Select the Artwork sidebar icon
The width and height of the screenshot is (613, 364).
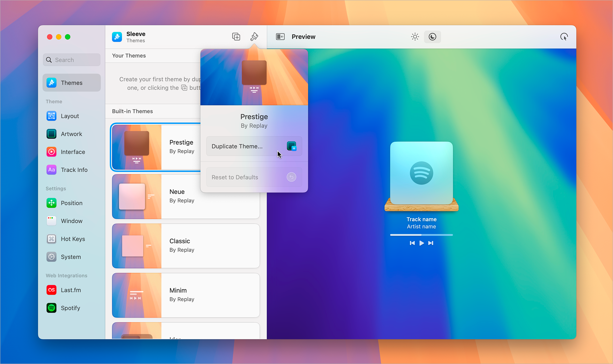(x=51, y=134)
